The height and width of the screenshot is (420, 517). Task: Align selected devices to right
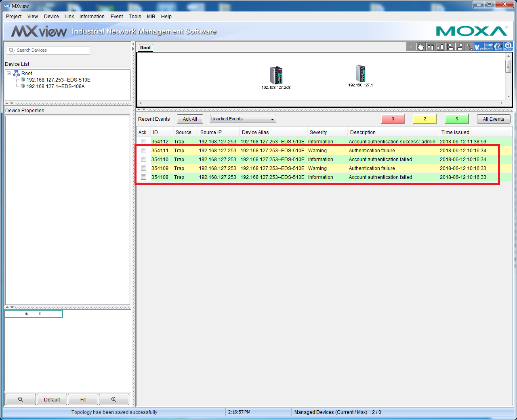[x=460, y=46]
